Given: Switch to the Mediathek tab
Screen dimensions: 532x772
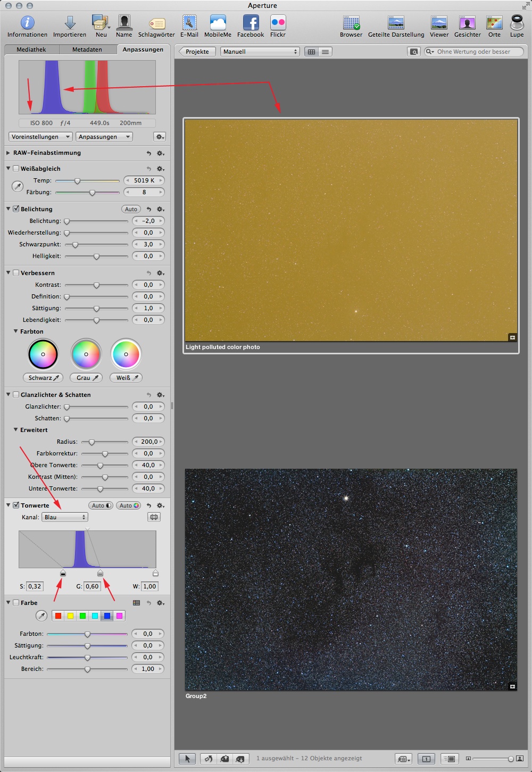Looking at the screenshot, I should tap(31, 49).
